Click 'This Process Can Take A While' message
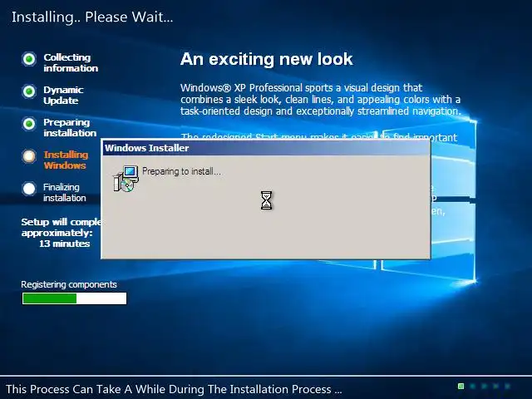532x399 pixels. point(174,389)
